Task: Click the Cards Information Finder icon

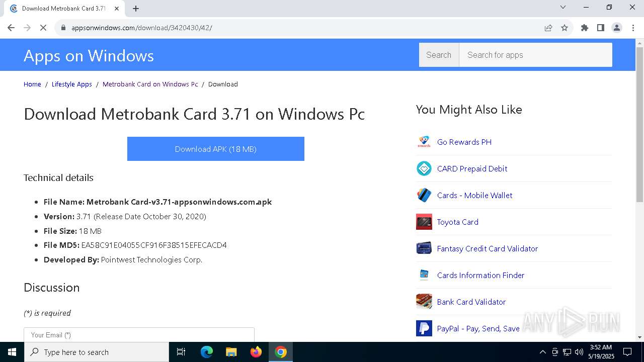Action: [424, 275]
